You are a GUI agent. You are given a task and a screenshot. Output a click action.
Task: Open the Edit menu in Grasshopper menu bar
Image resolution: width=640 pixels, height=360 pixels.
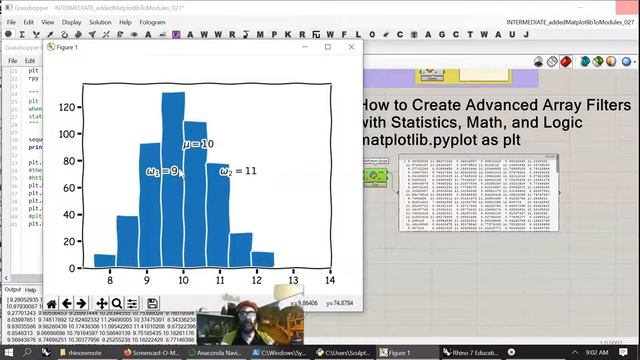point(29,22)
